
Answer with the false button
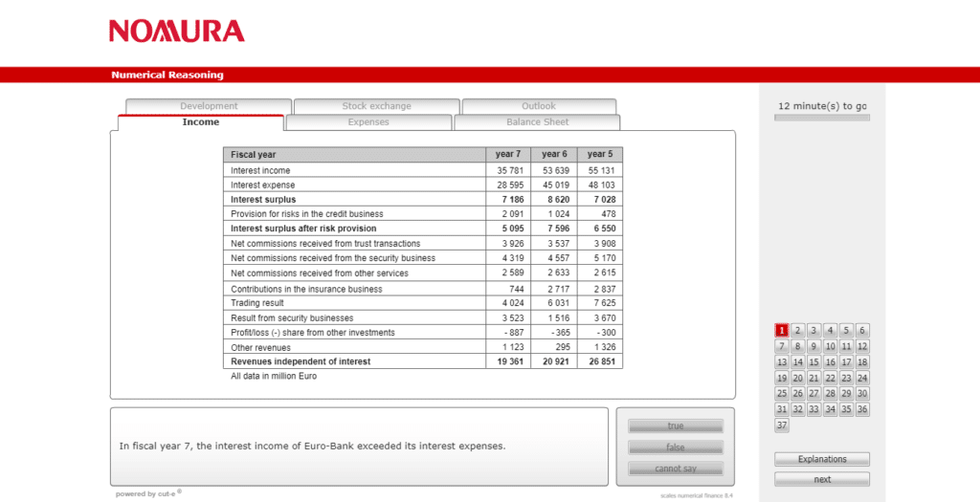click(x=676, y=447)
